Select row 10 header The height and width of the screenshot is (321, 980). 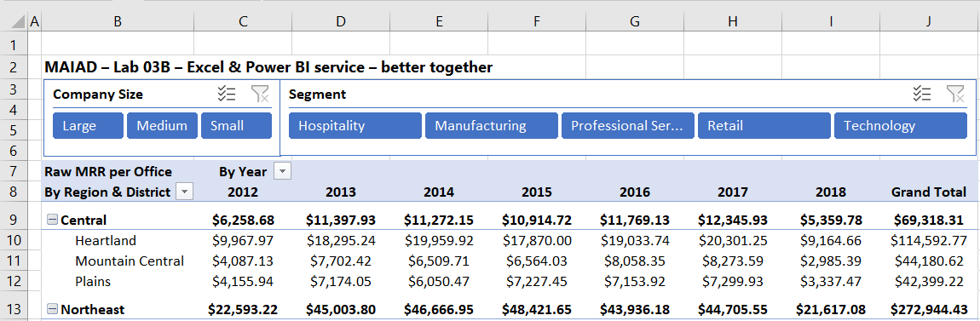pyautogui.click(x=14, y=240)
